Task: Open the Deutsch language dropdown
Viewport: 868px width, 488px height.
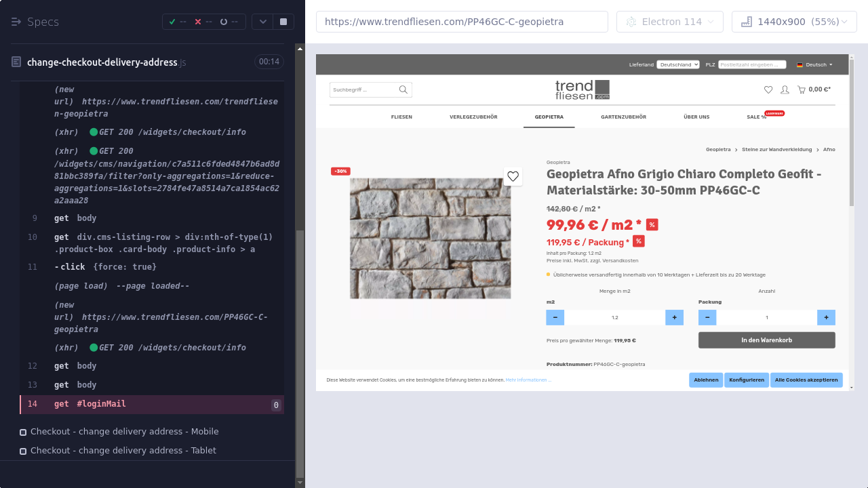Action: (x=814, y=64)
